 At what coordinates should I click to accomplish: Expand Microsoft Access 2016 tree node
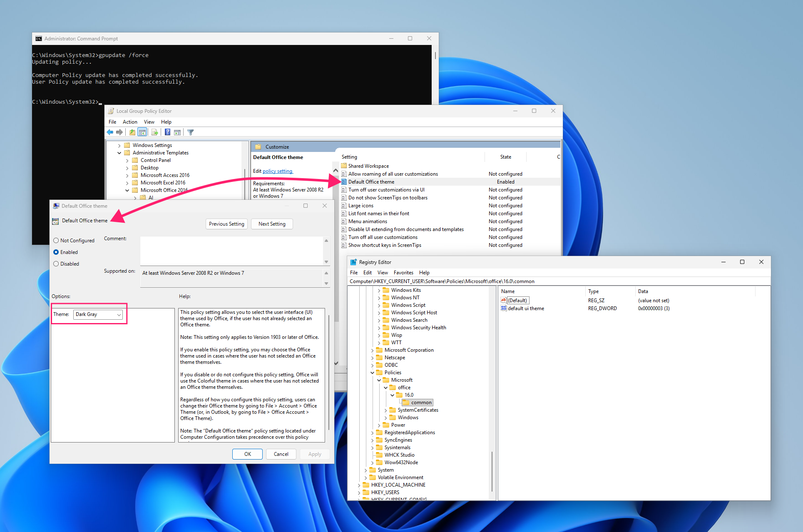[127, 176]
